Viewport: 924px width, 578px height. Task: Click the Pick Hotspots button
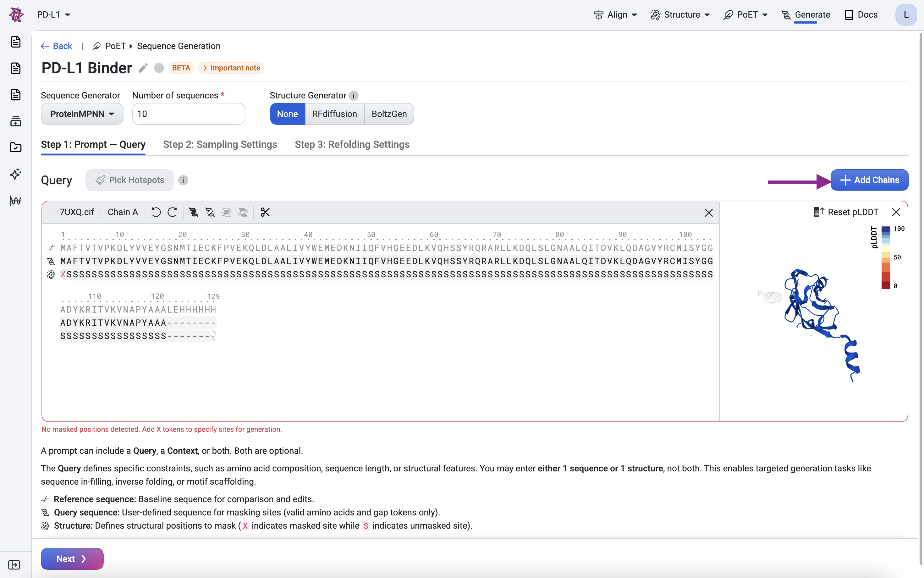129,180
